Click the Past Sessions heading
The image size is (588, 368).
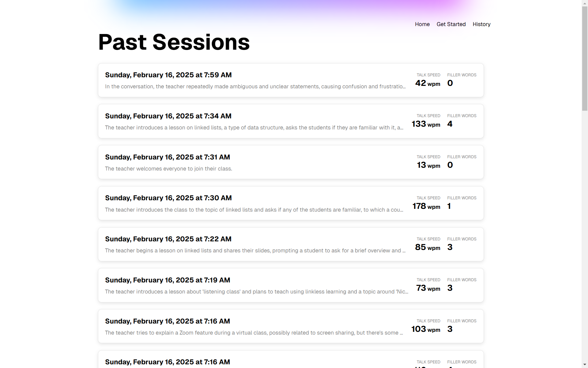click(174, 42)
